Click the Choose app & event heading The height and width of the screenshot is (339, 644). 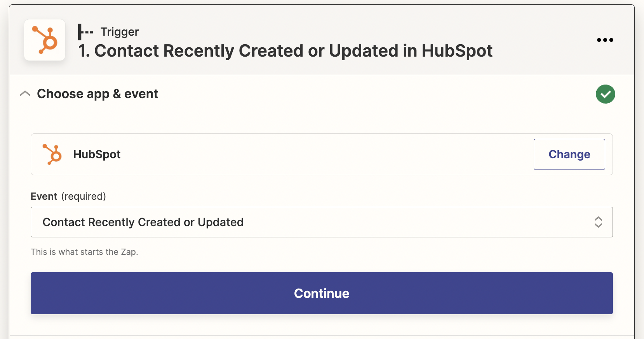coord(97,94)
